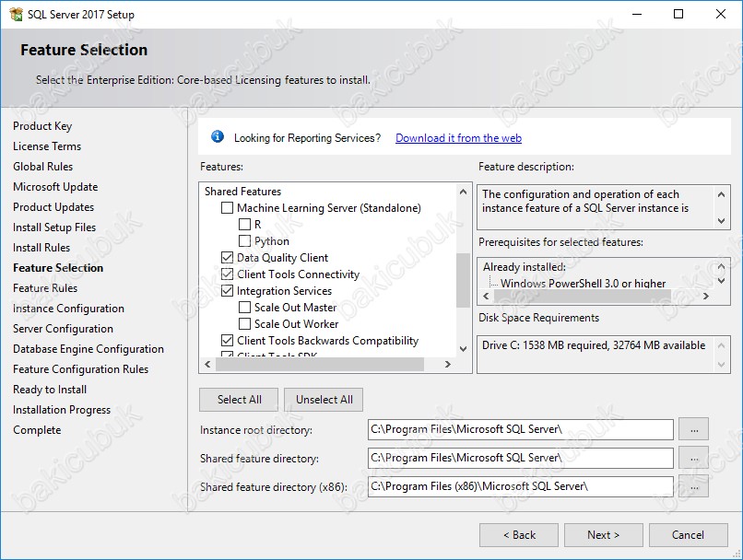Screen dimensions: 743x560
Task: Select the Already installed: prerequisites node
Action: click(525, 267)
